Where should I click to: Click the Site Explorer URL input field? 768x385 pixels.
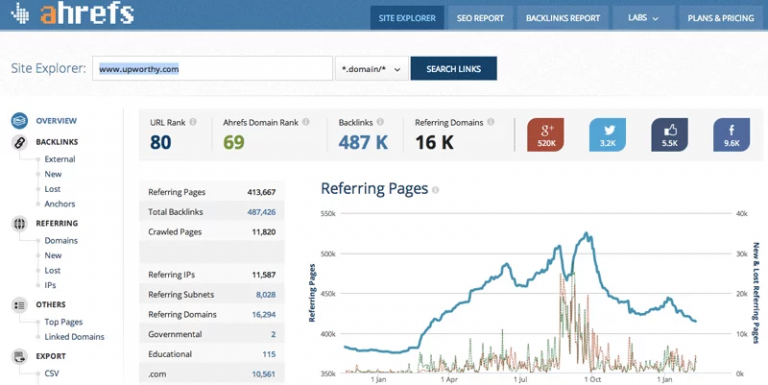pos(213,69)
